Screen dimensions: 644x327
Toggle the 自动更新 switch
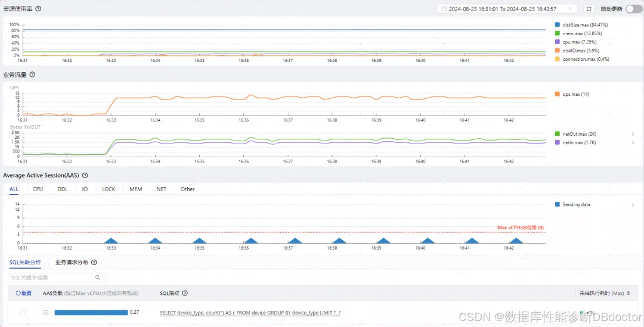pyautogui.click(x=634, y=9)
